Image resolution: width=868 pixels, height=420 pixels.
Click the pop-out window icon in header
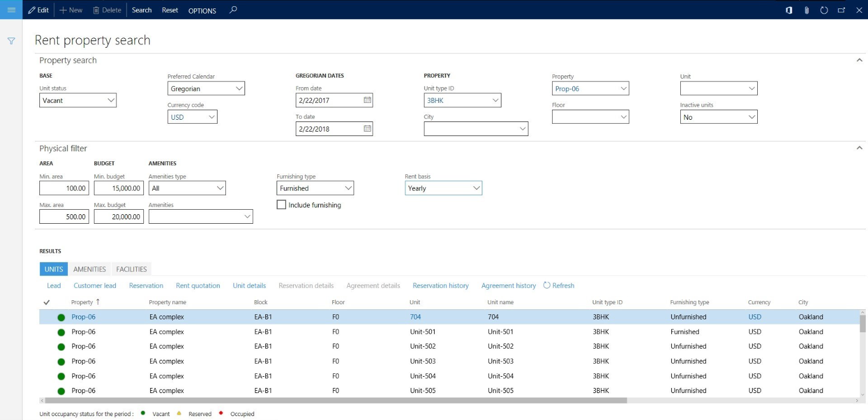[842, 10]
